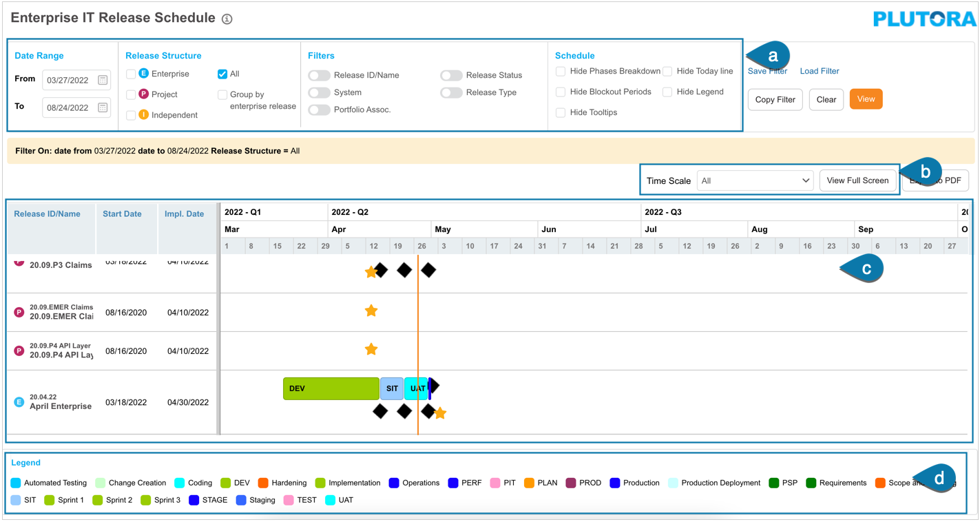Screen dimensions: 980x522
Task: Click the gold star in 20.09.EMER Claims row
Action: (x=371, y=311)
